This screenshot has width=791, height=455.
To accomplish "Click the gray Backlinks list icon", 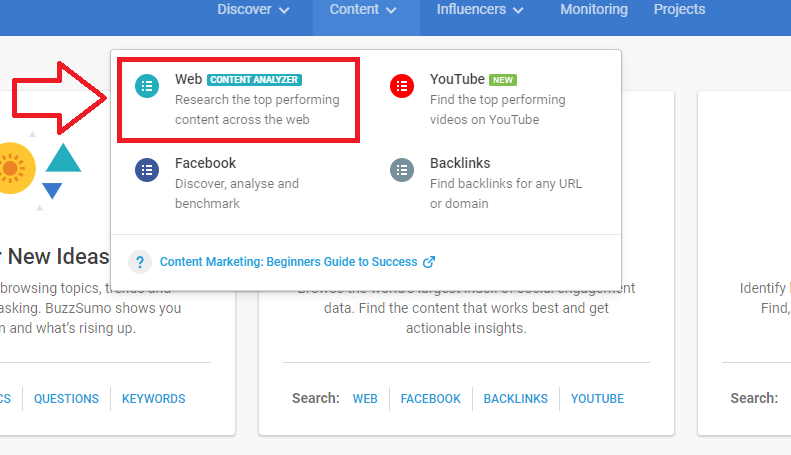I will [x=402, y=170].
